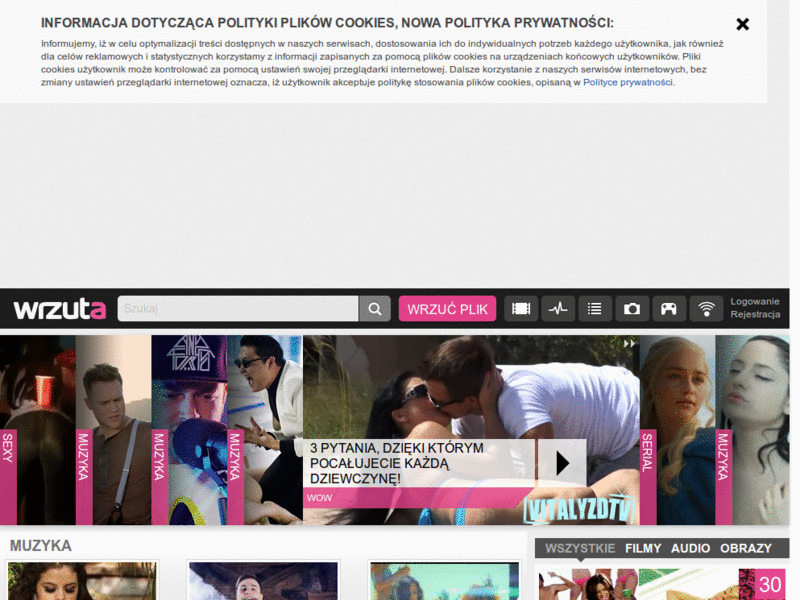Screen dimensions: 800x600
Task: Open the SEXY carousel thumbnail
Action: click(x=38, y=430)
